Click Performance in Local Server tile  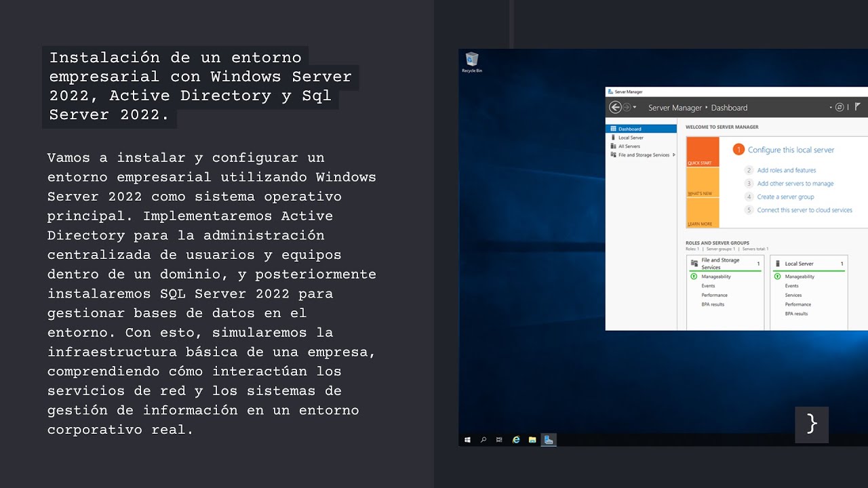pos(797,304)
